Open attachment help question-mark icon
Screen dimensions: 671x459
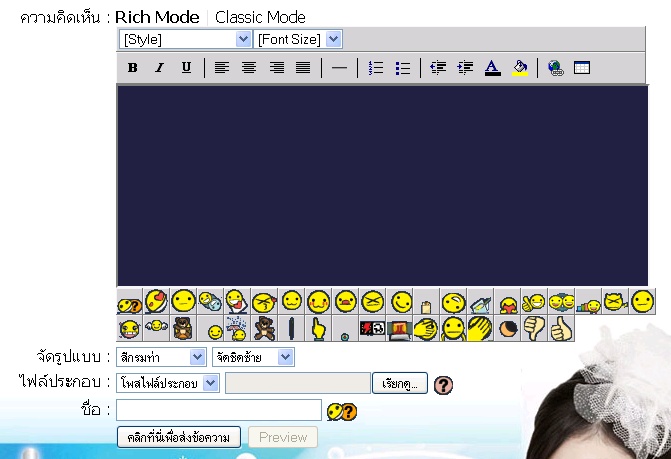[x=443, y=385]
